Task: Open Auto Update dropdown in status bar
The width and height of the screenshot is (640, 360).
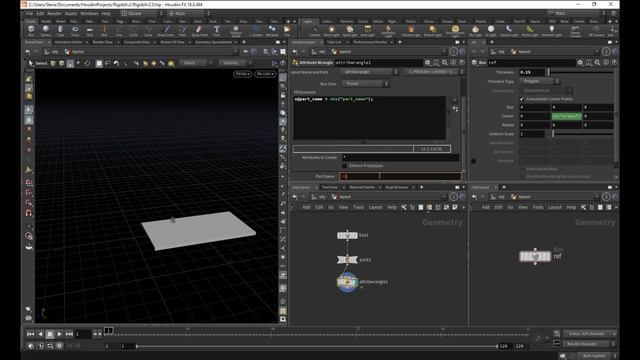Action: 597,356
